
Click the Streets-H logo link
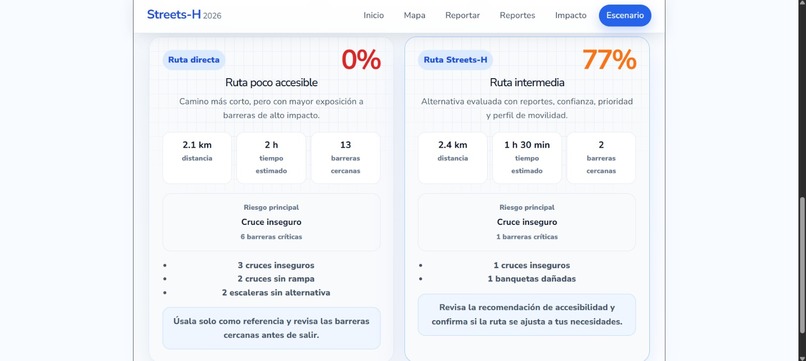(x=184, y=15)
